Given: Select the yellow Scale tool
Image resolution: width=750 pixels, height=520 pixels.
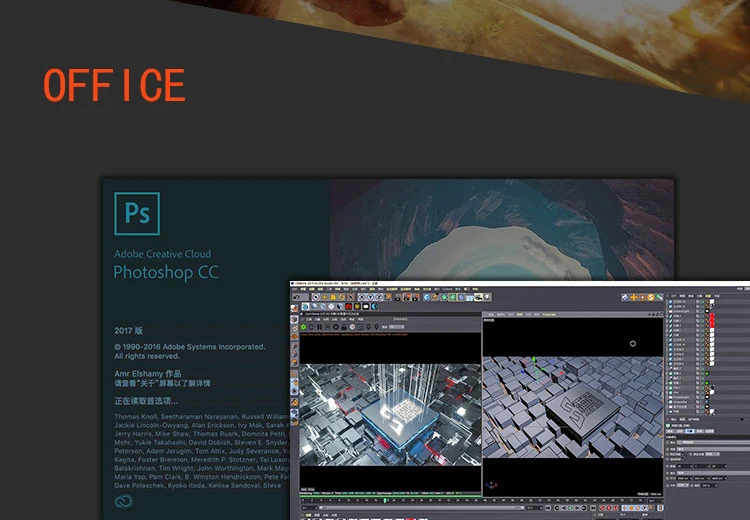Looking at the screenshot, I should point(333,297).
